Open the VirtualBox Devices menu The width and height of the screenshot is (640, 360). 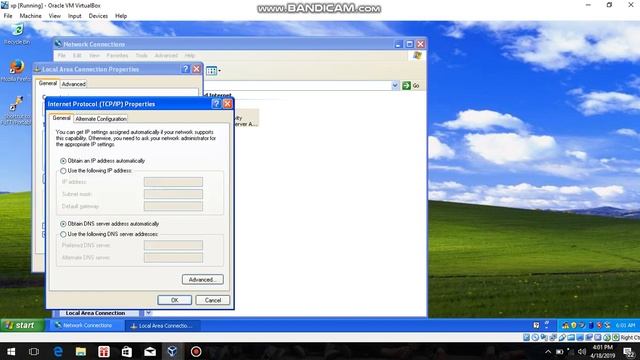click(x=98, y=16)
